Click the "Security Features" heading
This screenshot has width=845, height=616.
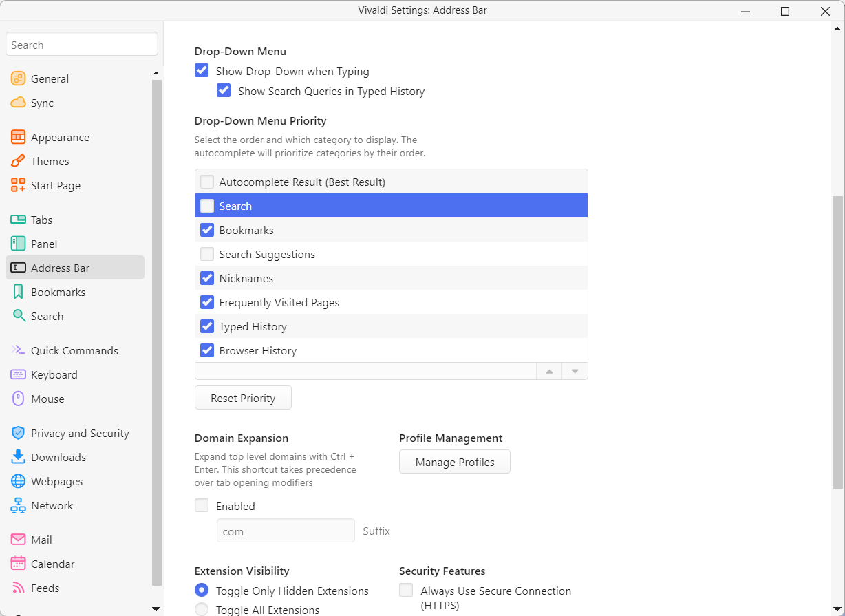[x=442, y=571]
